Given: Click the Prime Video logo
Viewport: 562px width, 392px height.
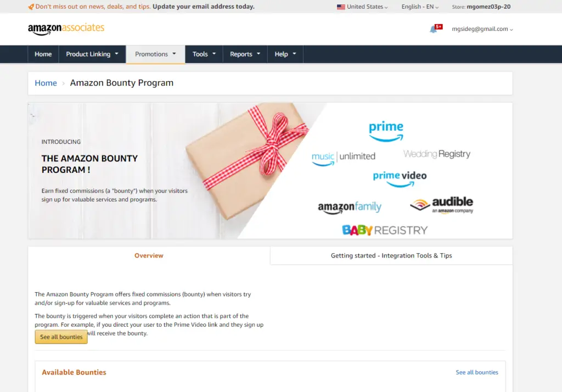Looking at the screenshot, I should click(x=400, y=178).
